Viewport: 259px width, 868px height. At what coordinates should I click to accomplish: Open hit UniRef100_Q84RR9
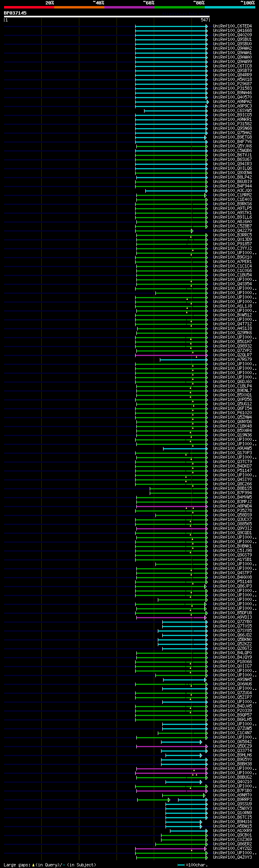pos(232,75)
